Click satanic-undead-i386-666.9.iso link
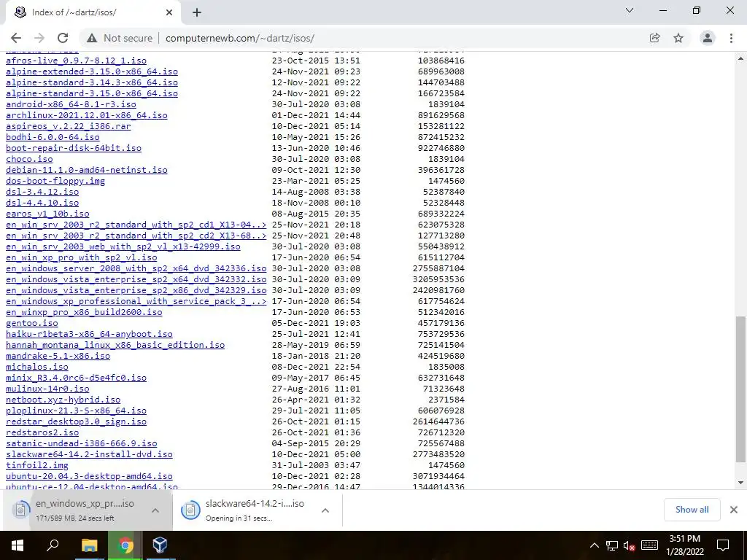The width and height of the screenshot is (747, 560). click(82, 444)
